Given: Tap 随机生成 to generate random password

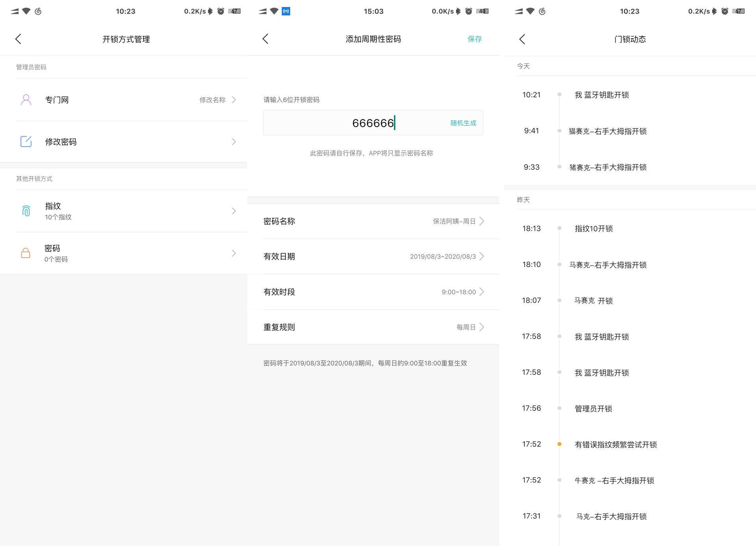Looking at the screenshot, I should 463,123.
